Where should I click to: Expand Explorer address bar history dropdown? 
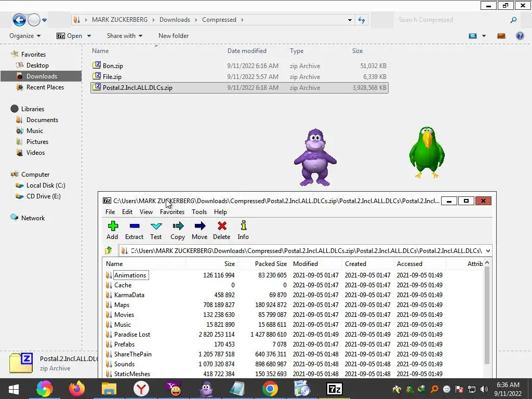350,20
